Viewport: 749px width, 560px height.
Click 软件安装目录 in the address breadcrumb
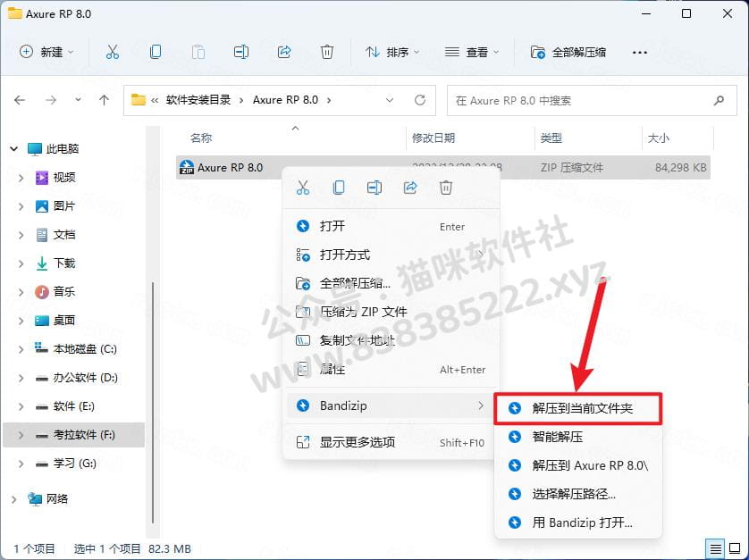[198, 100]
